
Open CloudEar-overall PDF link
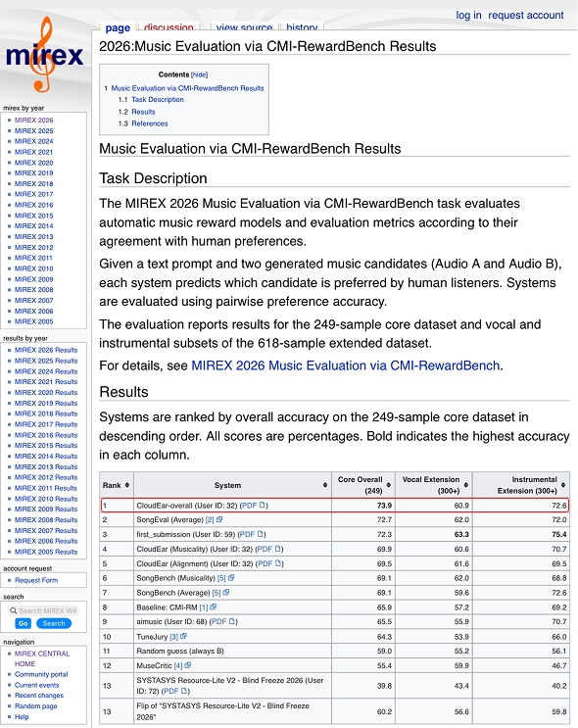point(253,506)
